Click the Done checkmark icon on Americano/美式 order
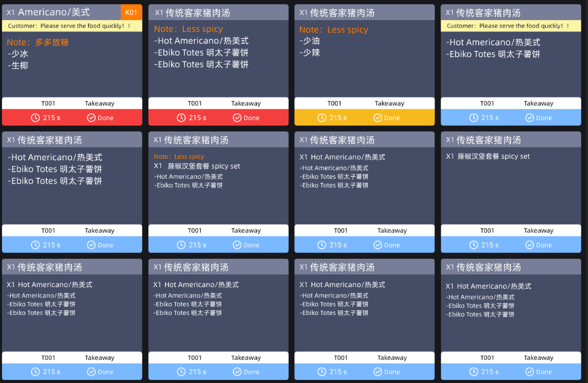 [x=91, y=118]
